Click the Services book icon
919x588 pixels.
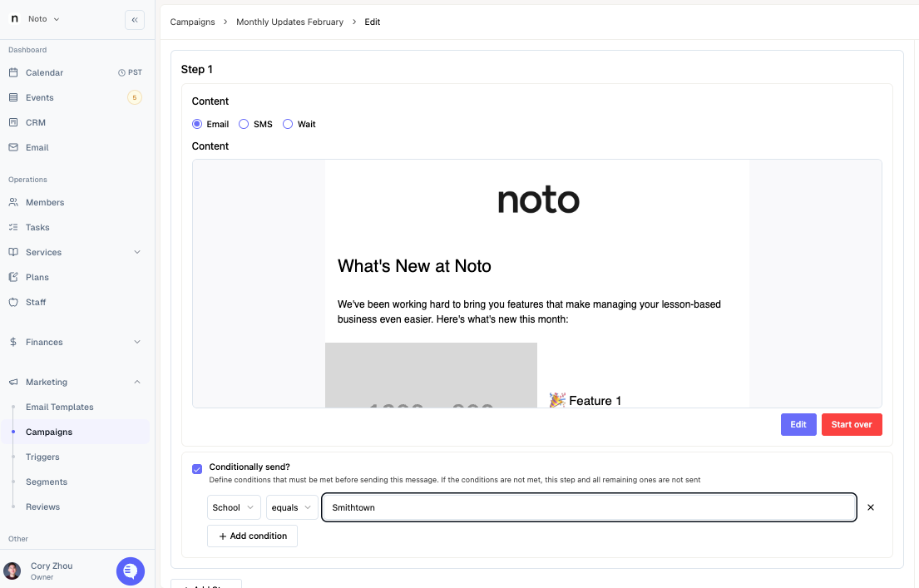(13, 252)
